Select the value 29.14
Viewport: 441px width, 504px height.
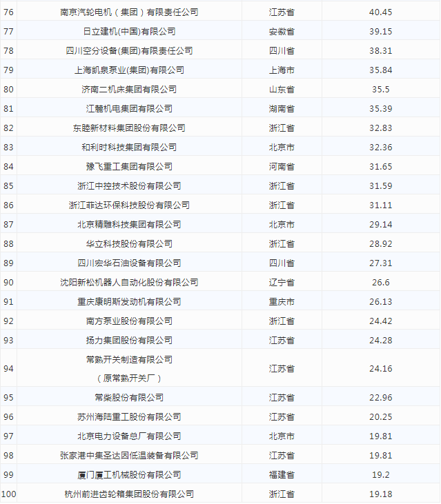tap(380, 224)
